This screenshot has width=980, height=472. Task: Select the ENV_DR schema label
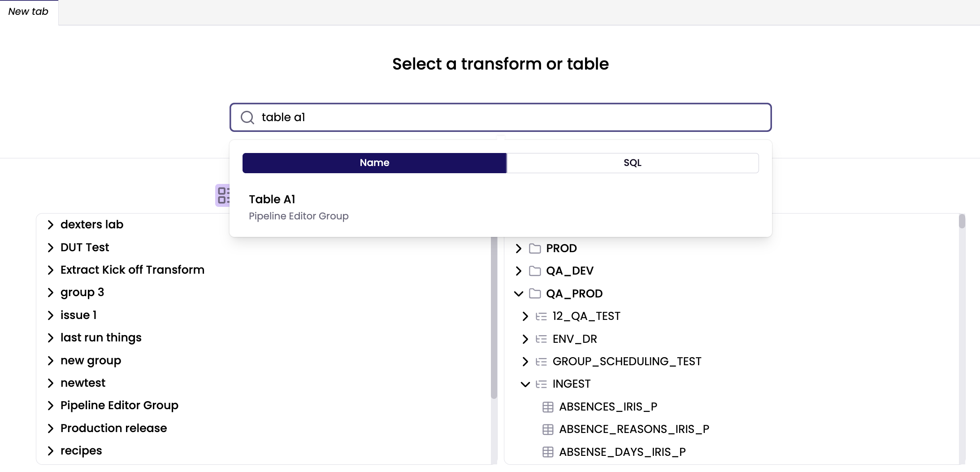(575, 339)
